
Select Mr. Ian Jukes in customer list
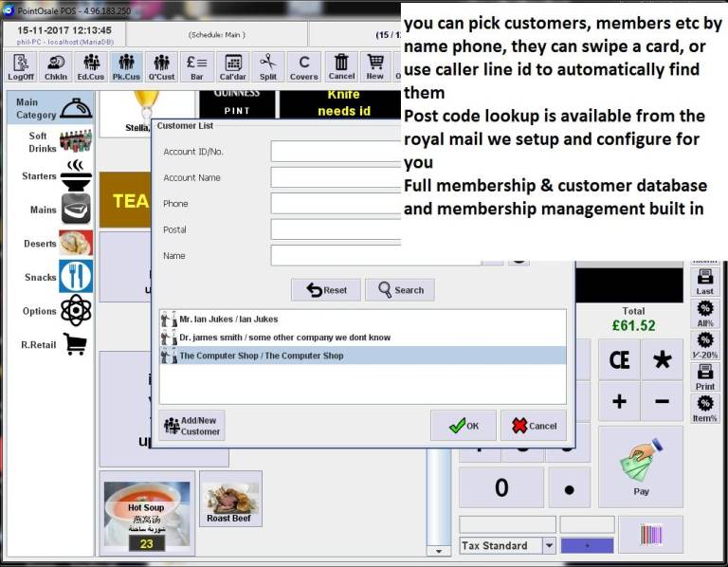click(x=227, y=320)
